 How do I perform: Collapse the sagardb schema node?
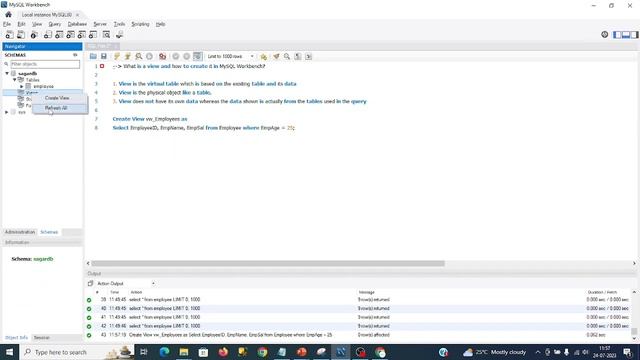point(7,73)
